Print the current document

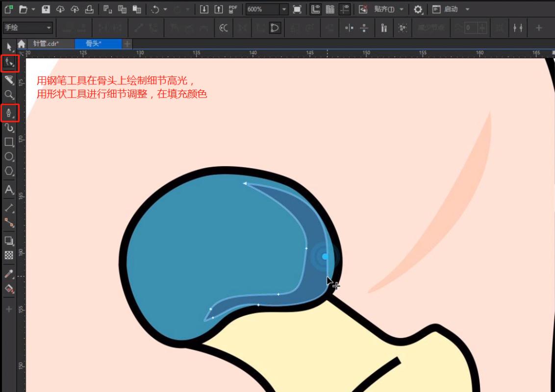tap(89, 9)
